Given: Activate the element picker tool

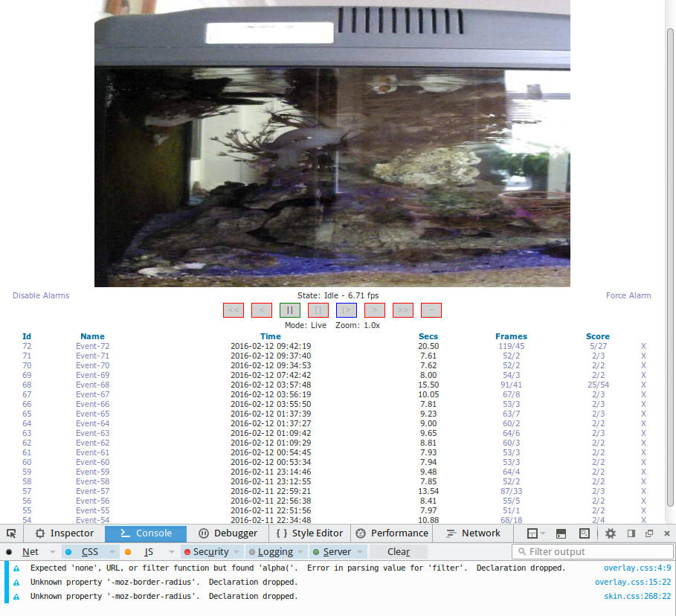Looking at the screenshot, I should pos(11,533).
